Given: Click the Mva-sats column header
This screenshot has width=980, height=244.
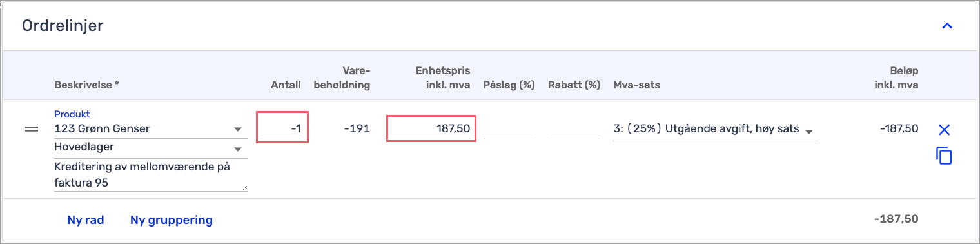Looking at the screenshot, I should [x=636, y=85].
